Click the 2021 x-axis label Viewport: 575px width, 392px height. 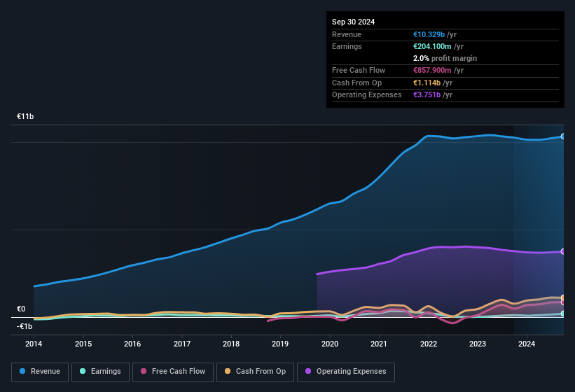[379, 344]
